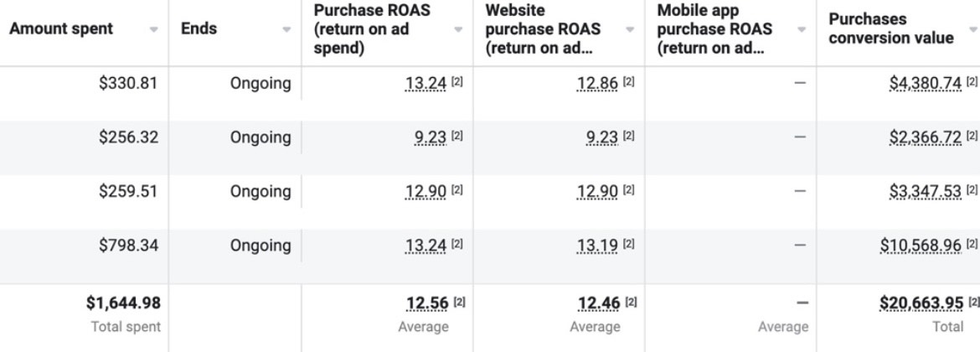Click the Purchases conversion value column header
The width and height of the screenshot is (980, 352).
[890, 28]
